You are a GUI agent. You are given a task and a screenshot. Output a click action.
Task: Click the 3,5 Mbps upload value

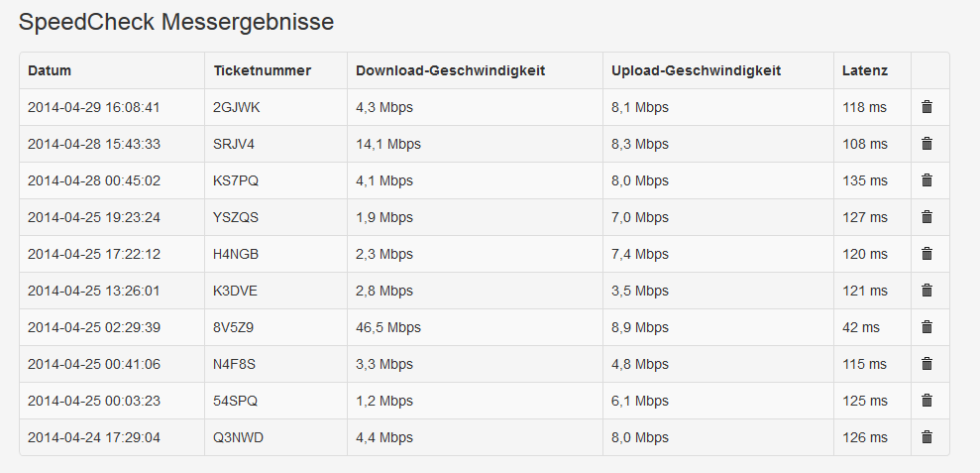(640, 291)
